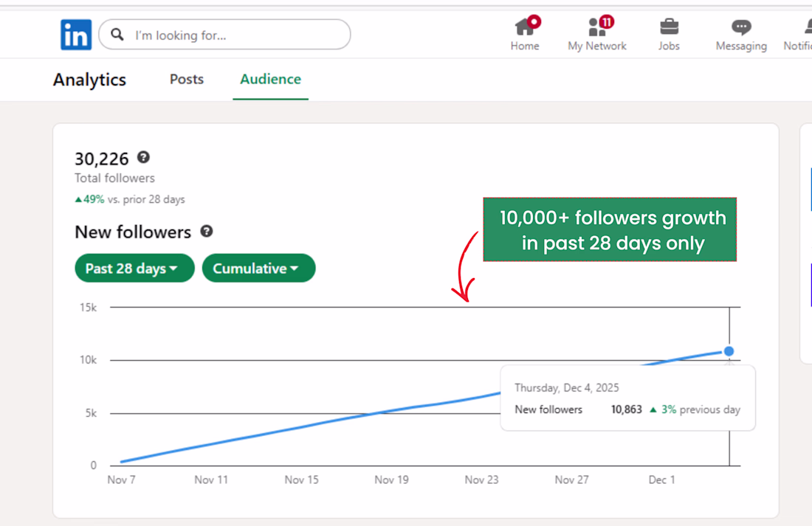The width and height of the screenshot is (812, 526).
Task: Click the LinkedIn logo icon
Action: [x=76, y=35]
